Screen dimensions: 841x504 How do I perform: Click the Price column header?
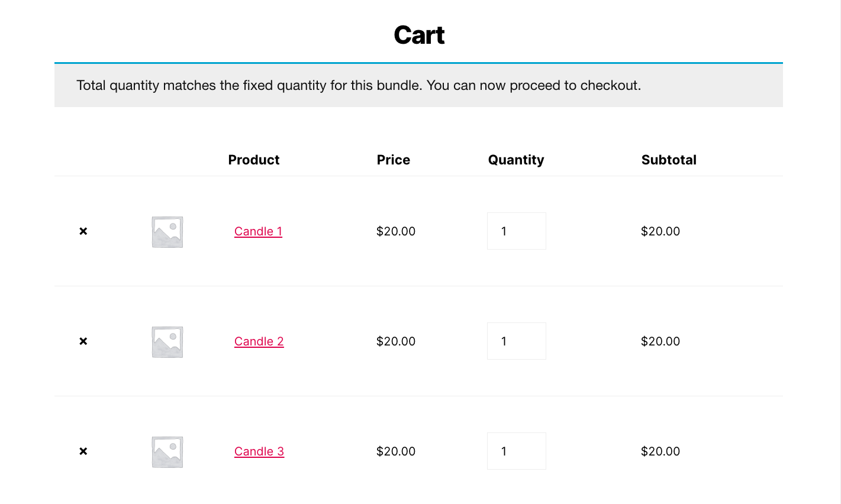click(394, 160)
